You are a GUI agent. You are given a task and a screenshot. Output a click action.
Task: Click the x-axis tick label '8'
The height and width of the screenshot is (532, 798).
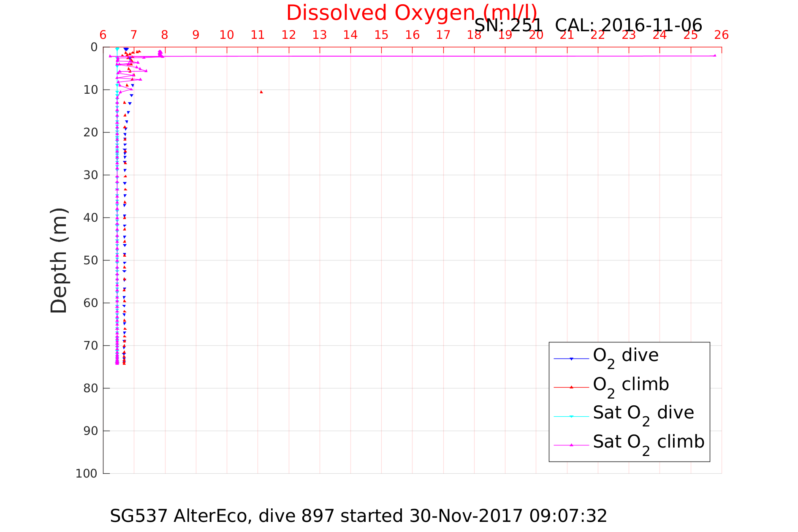[165, 35]
